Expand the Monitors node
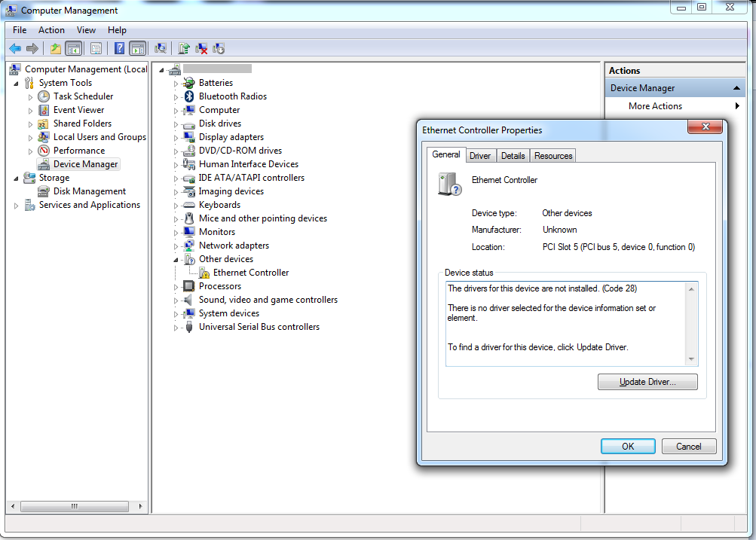Viewport: 756px width, 540px height. pyautogui.click(x=176, y=233)
